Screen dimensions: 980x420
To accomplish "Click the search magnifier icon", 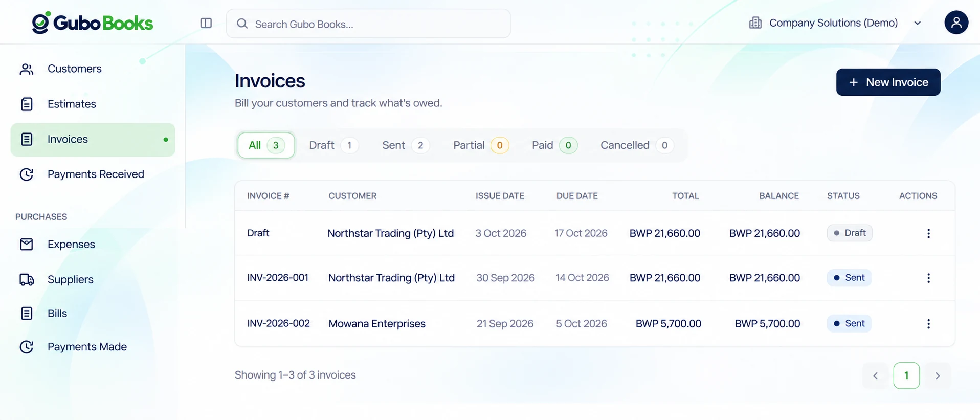I will (x=242, y=24).
